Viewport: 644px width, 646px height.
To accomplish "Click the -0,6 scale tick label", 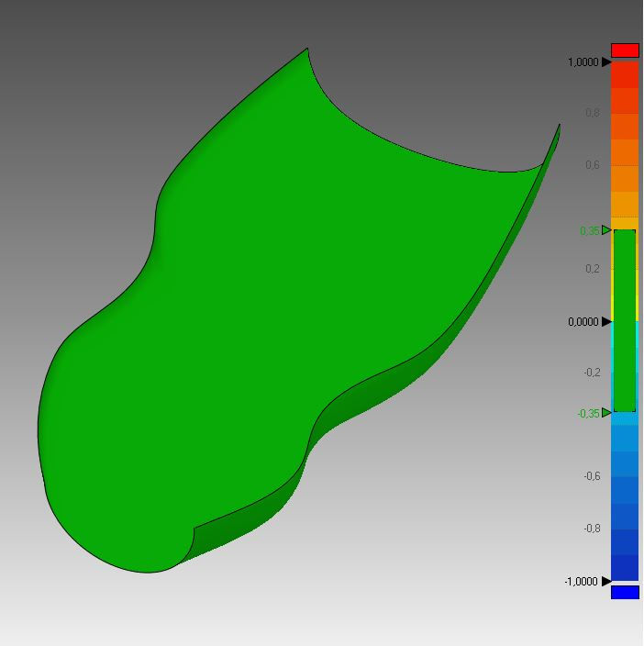I will [x=592, y=476].
